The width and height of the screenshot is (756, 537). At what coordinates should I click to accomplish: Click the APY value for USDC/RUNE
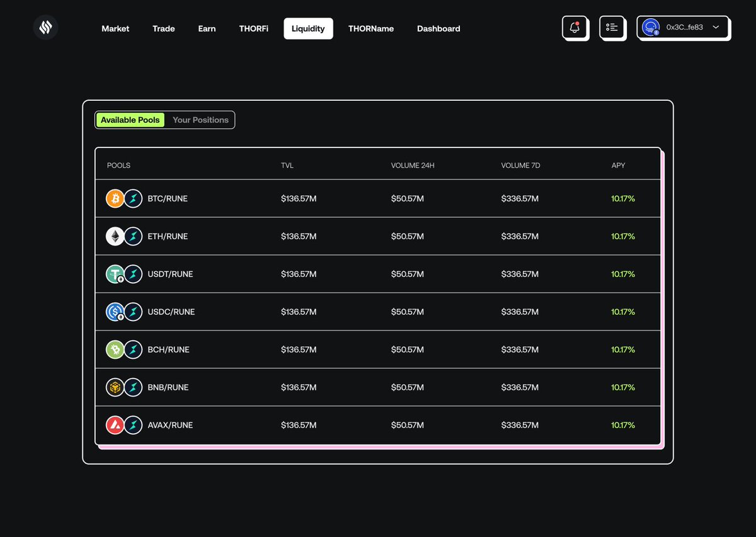pos(623,312)
